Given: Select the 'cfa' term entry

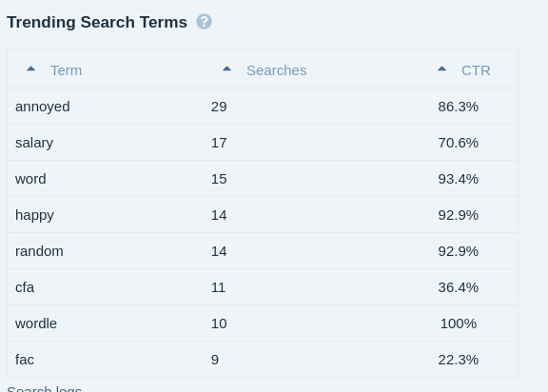Looking at the screenshot, I should coord(25,287).
